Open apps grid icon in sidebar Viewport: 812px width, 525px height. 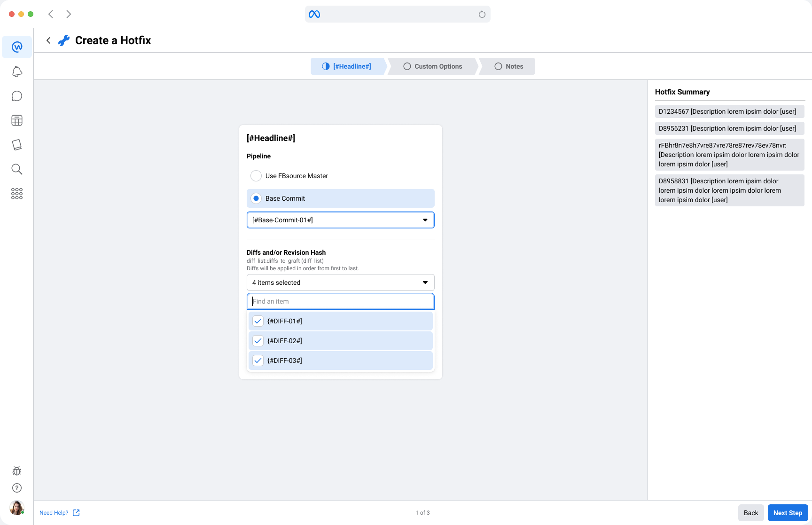(x=17, y=194)
